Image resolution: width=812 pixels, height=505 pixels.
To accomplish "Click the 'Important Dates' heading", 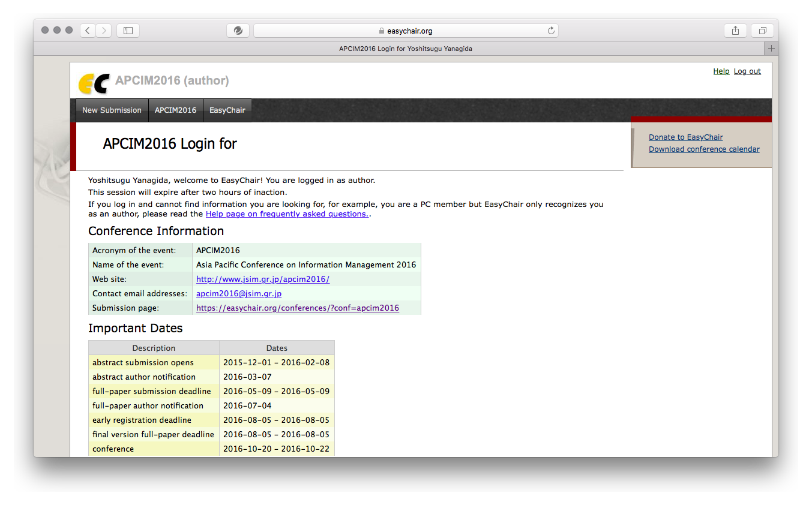I will click(136, 328).
